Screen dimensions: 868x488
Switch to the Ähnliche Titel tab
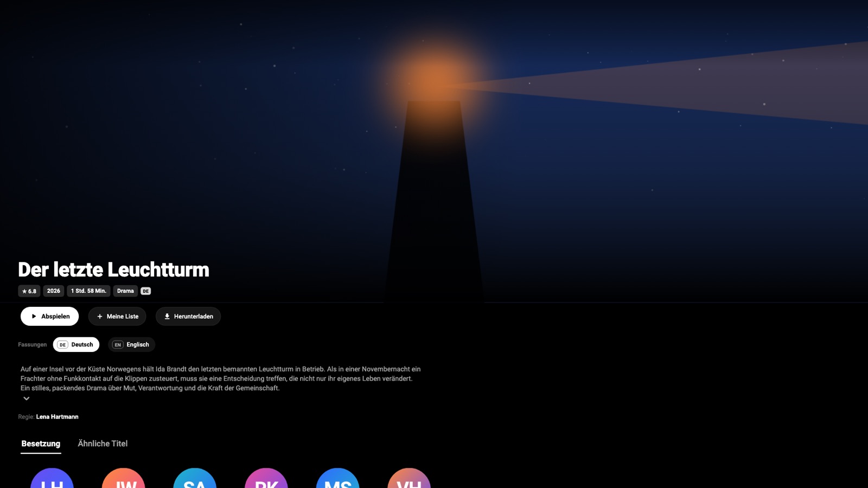point(103,444)
